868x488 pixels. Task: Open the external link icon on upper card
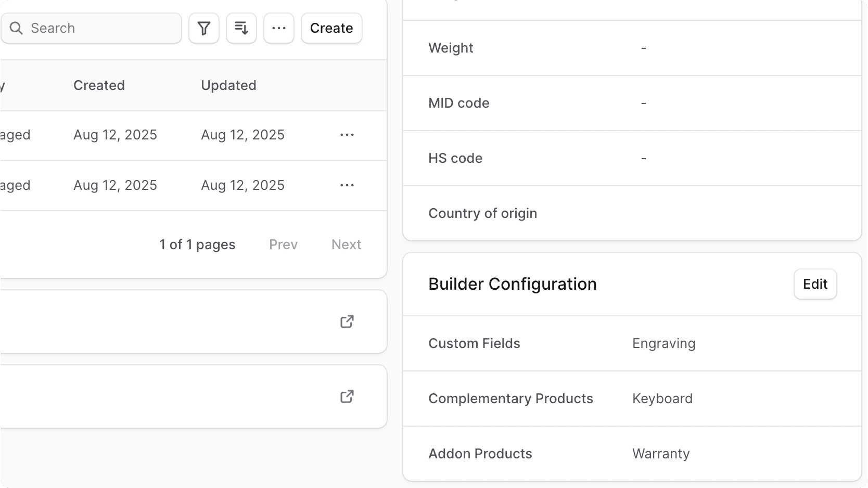click(347, 322)
